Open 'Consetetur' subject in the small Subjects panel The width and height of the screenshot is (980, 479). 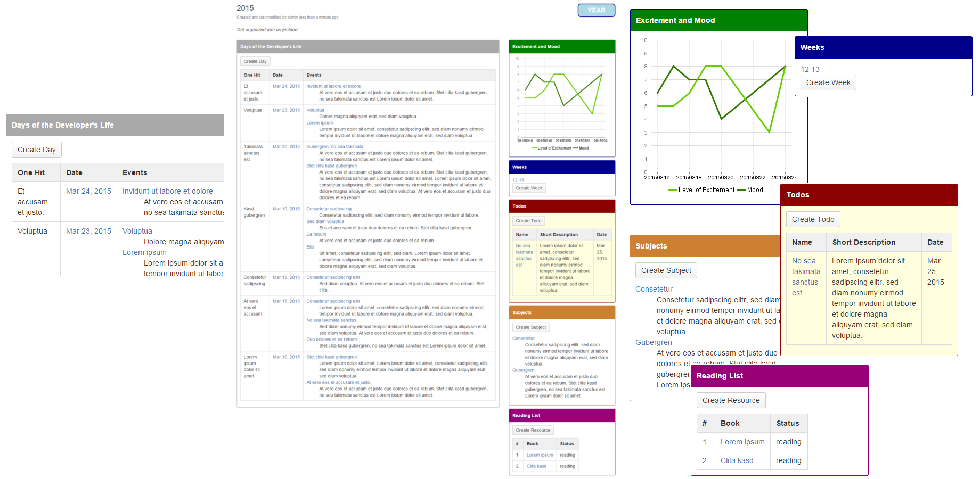click(x=524, y=338)
